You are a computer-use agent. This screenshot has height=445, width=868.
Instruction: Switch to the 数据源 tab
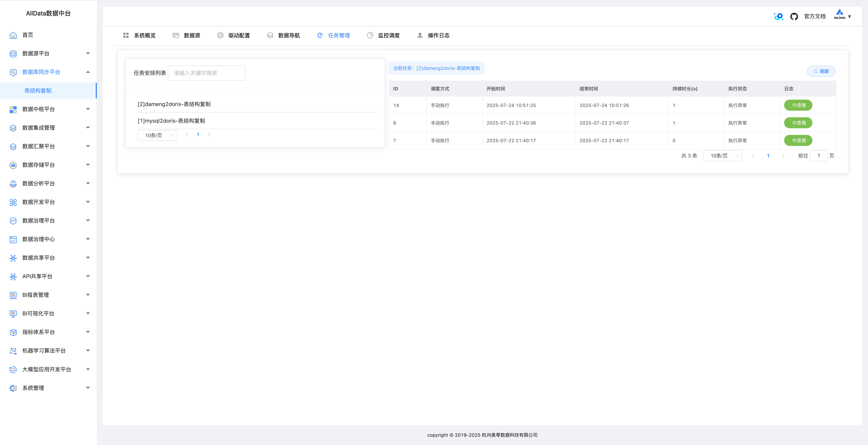[191, 35]
